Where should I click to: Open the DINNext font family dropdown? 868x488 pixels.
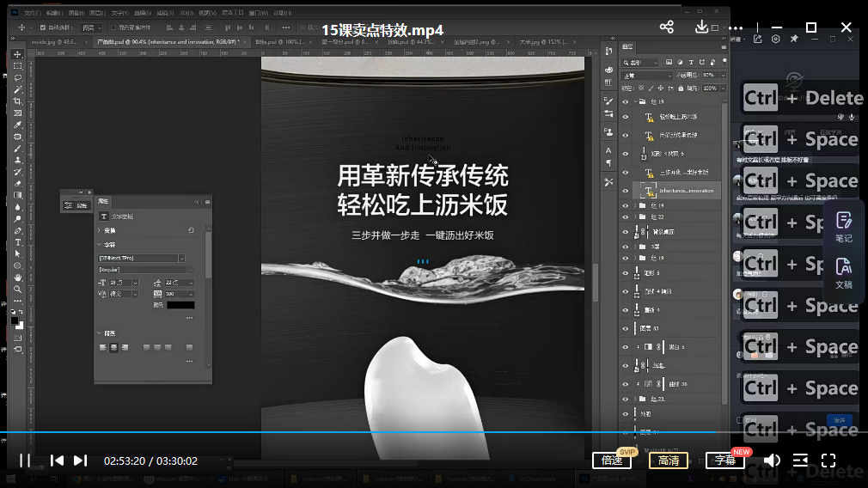tap(142, 259)
